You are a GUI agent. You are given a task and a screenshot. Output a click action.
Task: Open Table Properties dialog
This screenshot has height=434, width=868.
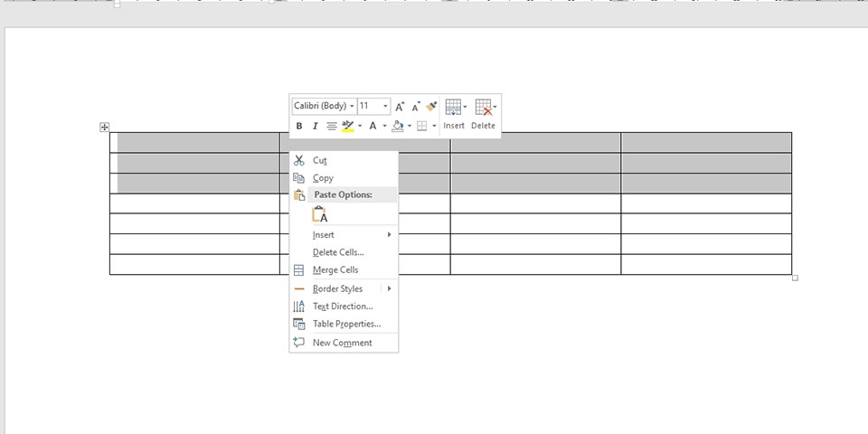coord(346,324)
